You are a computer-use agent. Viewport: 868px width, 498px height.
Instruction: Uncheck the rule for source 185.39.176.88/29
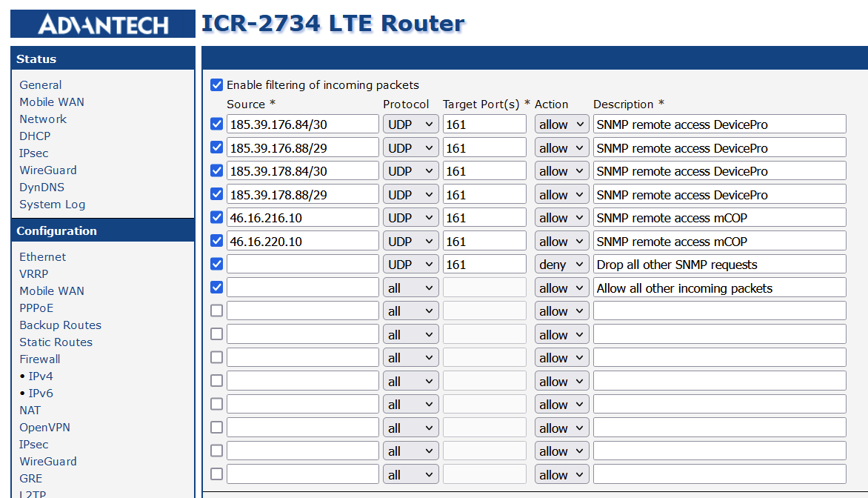(216, 147)
